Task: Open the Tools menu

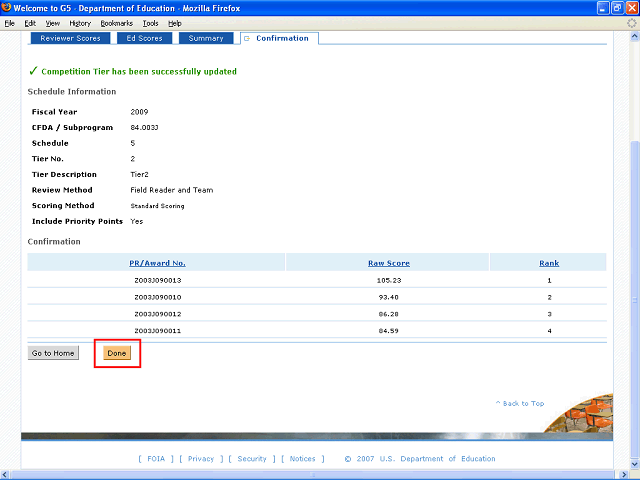Action: (x=150, y=23)
